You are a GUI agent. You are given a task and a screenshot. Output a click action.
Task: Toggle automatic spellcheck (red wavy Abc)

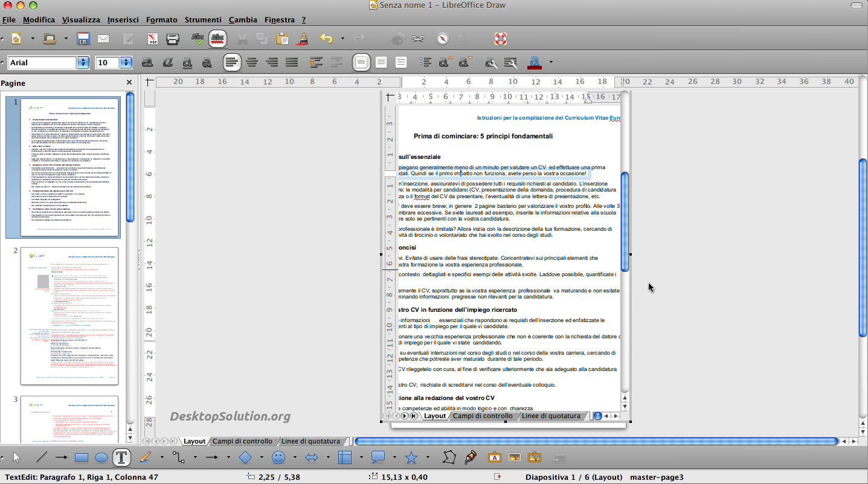coord(217,39)
